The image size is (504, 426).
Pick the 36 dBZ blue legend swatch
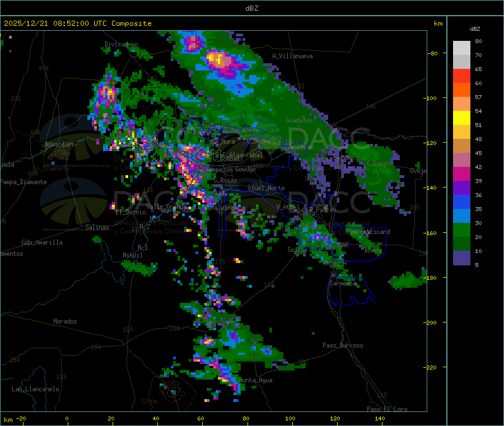pyautogui.click(x=461, y=202)
